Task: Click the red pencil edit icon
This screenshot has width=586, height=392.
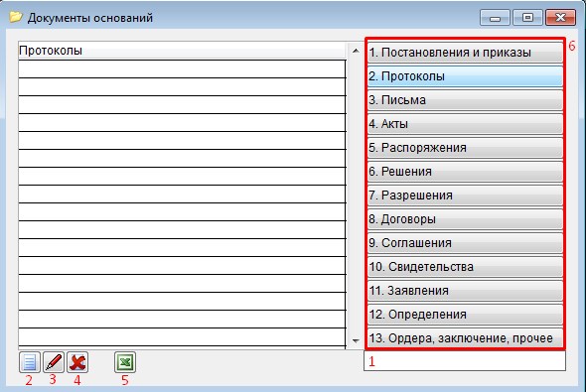Action: pos(54,362)
